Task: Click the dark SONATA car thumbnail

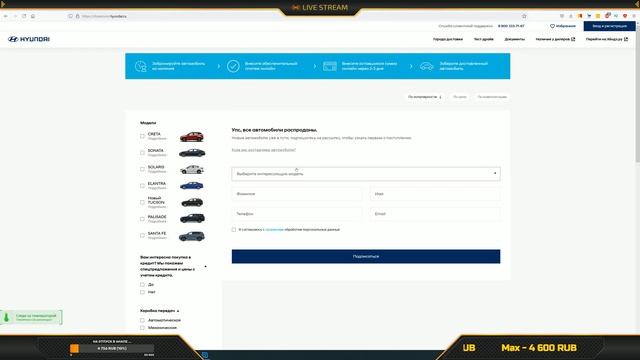Action: 192,153
